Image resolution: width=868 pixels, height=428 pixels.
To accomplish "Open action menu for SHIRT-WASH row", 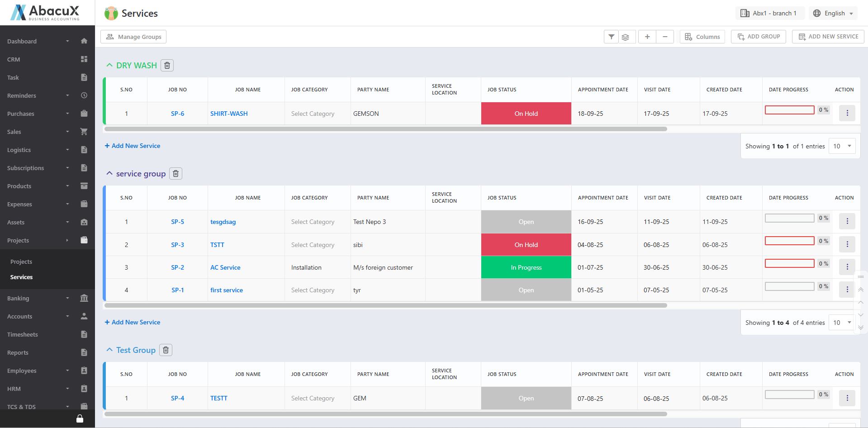I will tap(847, 113).
